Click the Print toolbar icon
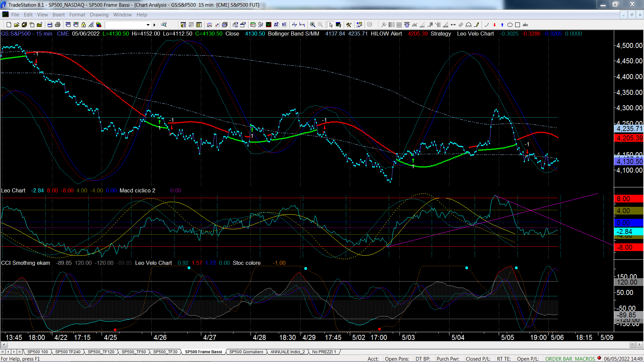Screen dimensions: 644x362 point(58,24)
